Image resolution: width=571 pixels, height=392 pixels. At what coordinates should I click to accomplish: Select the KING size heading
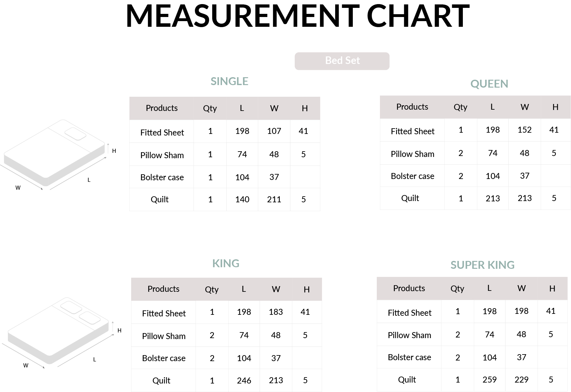[226, 263]
